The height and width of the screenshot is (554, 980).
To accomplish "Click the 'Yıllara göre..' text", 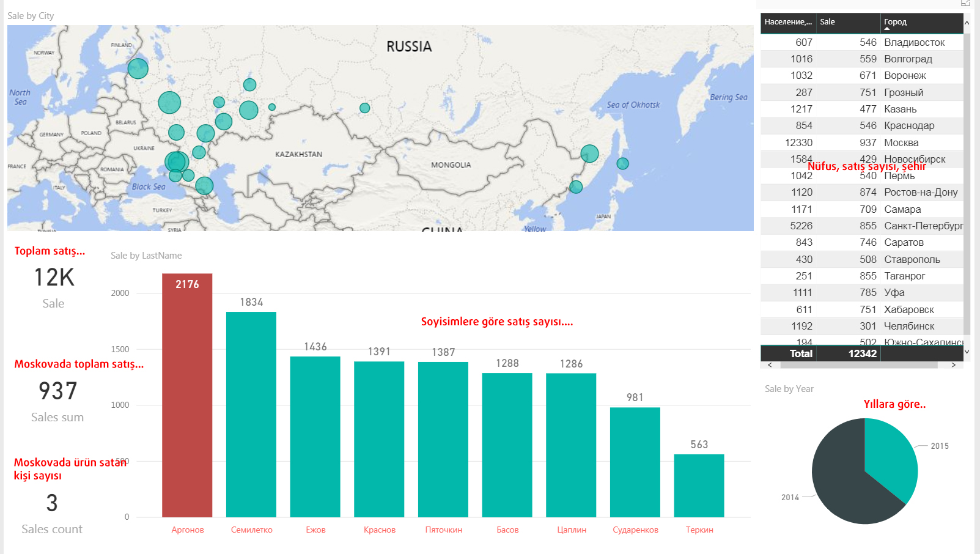I will point(894,404).
